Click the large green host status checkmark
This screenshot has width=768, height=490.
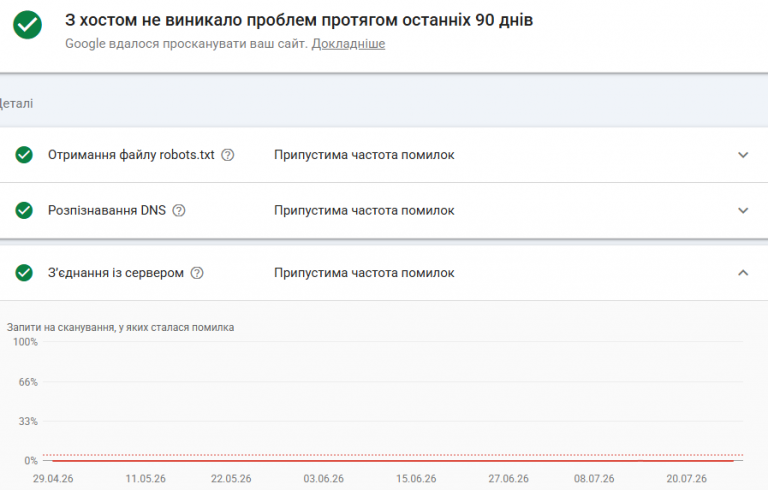[x=27, y=24]
